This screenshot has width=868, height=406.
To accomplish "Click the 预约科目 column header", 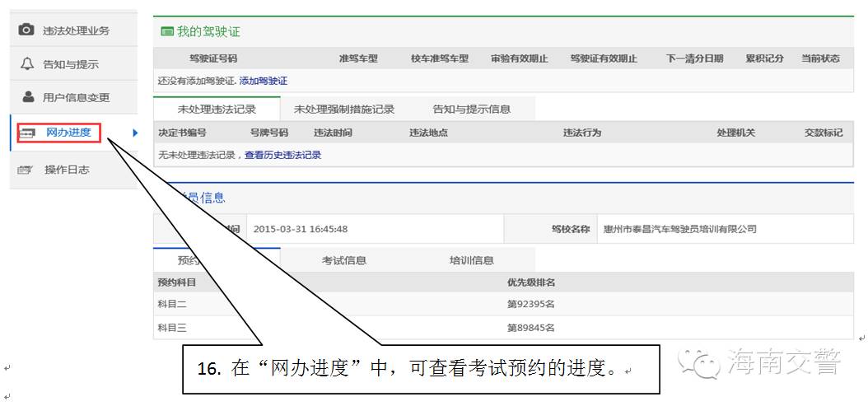I will click(177, 282).
